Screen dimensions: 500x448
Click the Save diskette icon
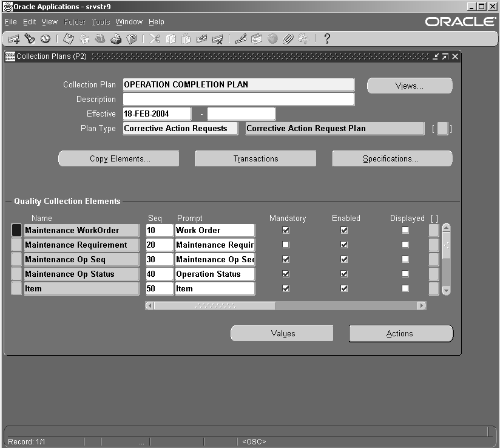68,39
